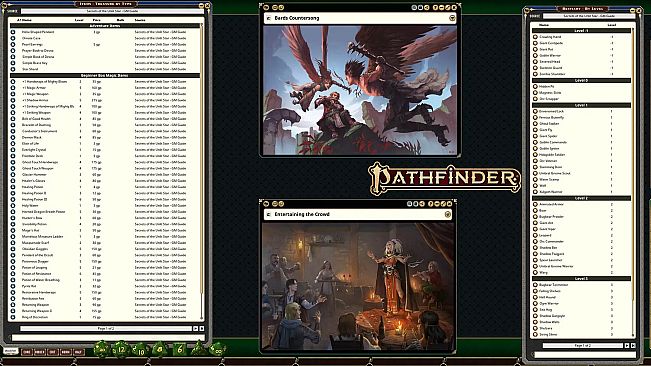Open source filter dropdown in Items window
The width and height of the screenshot is (651, 366).
pyautogui.click(x=112, y=11)
